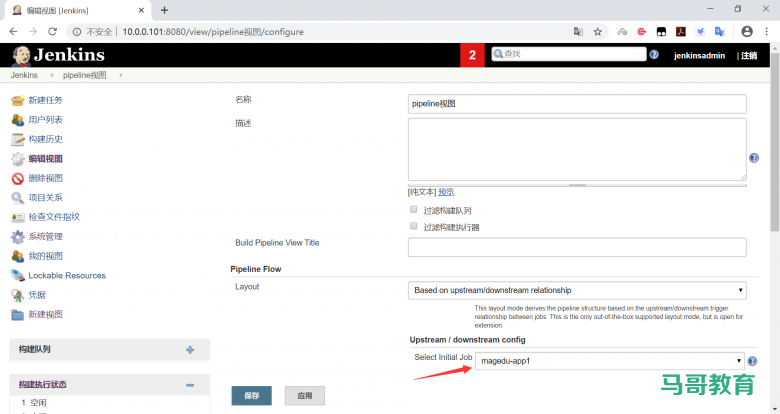Reload the page

52,31
